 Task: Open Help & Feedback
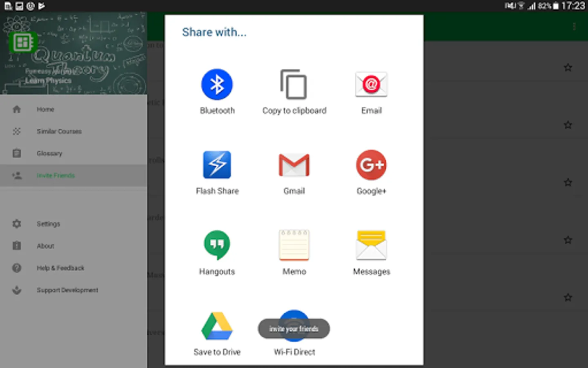[x=73, y=268]
